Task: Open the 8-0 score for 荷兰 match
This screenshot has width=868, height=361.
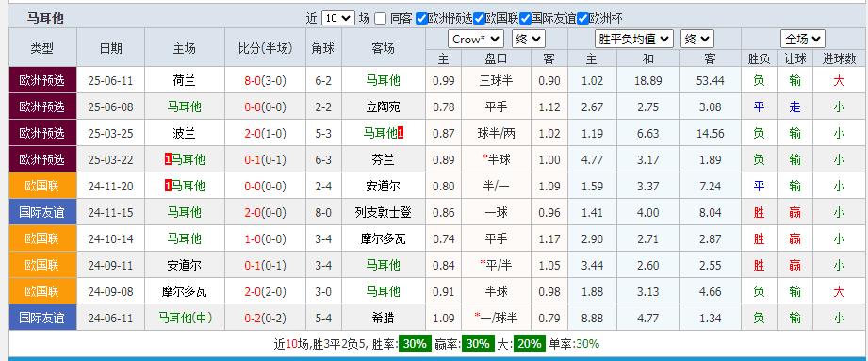Action: click(253, 81)
